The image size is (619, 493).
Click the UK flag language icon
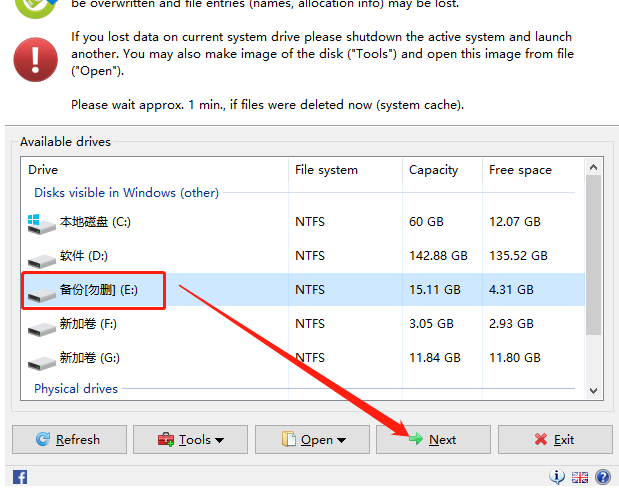(580, 477)
